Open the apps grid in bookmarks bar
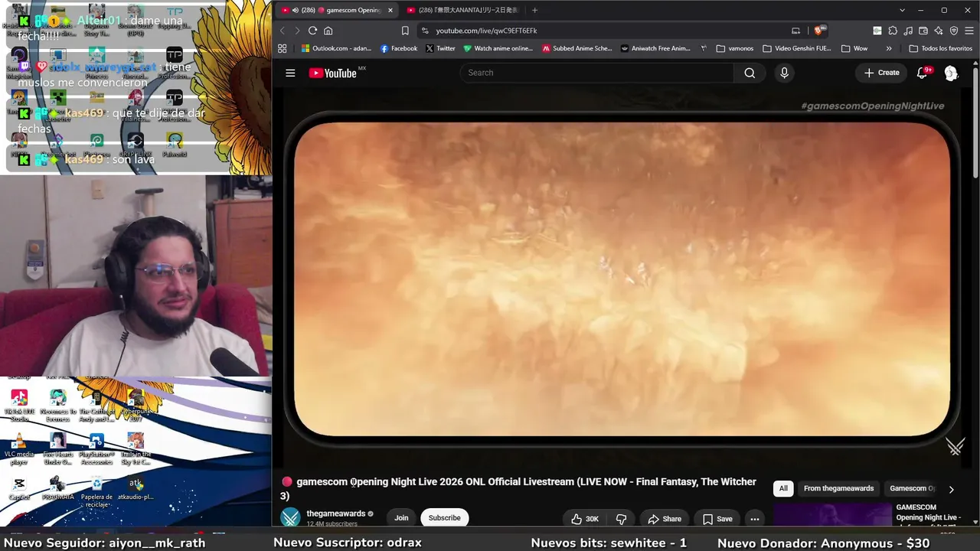Viewport: 980px width, 551px height. 283,48
